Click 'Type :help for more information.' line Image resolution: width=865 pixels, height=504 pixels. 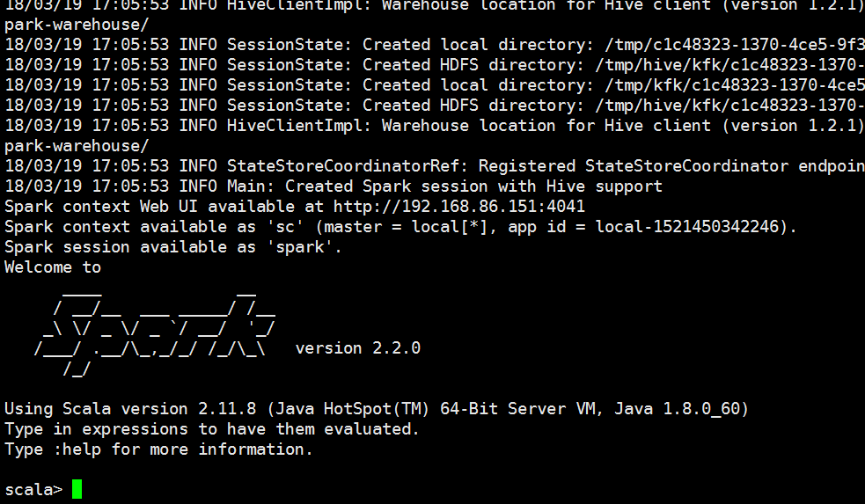coord(159,449)
